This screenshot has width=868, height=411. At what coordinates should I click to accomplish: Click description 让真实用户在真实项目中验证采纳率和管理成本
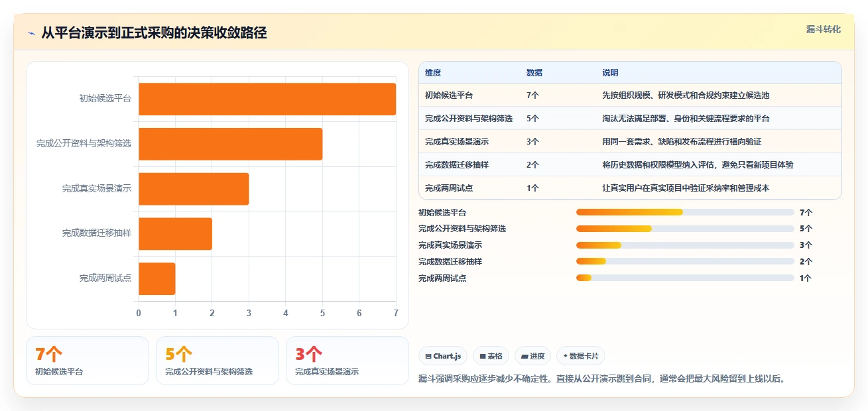686,188
